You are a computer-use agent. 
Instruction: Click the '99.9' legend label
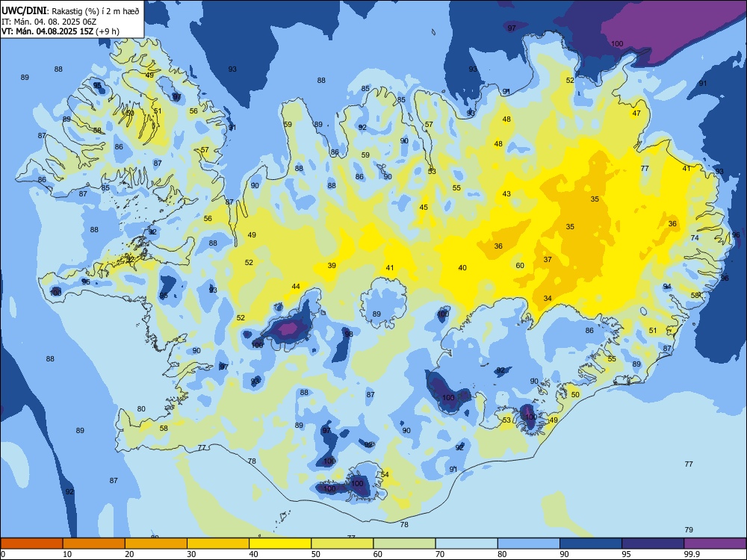(x=692, y=554)
